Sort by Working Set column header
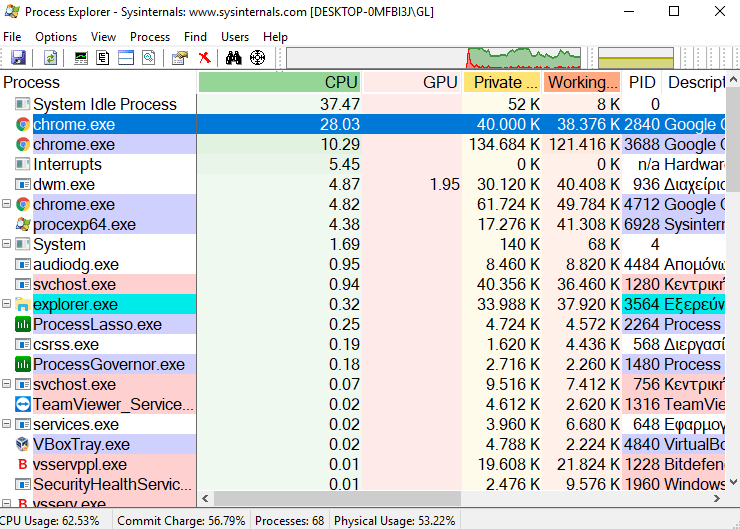Viewport: 740px width, 529px height. click(582, 82)
